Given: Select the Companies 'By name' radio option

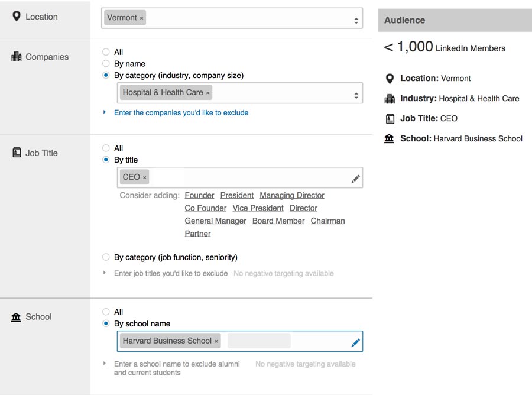Looking at the screenshot, I should point(106,63).
